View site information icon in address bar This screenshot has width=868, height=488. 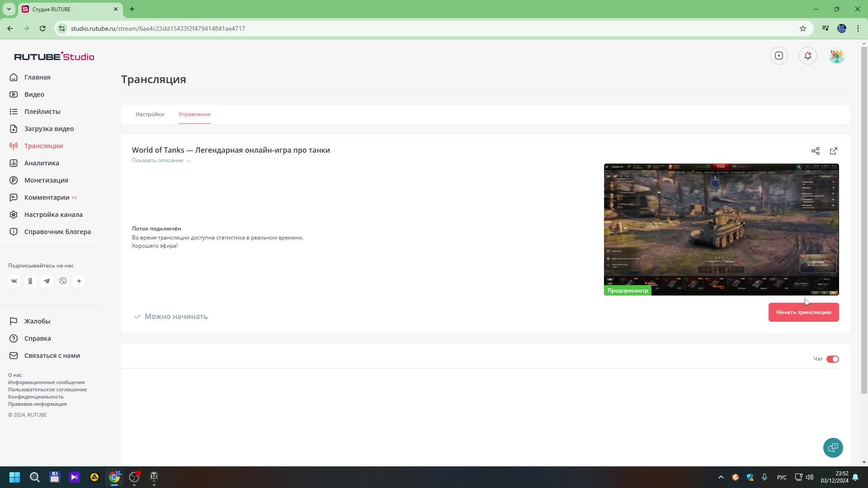pos(62,28)
